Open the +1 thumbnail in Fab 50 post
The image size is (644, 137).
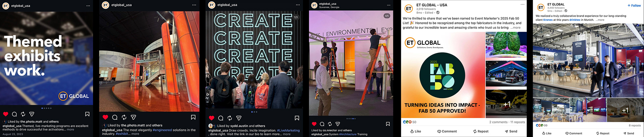click(x=506, y=104)
